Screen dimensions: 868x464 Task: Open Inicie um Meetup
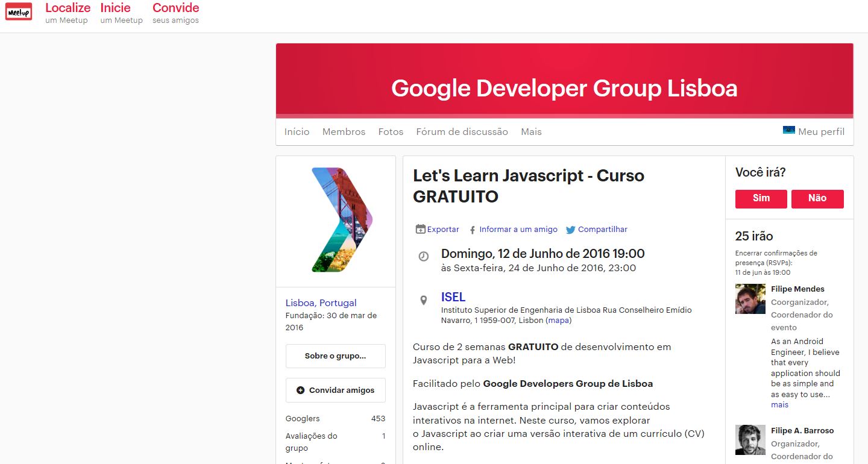click(x=121, y=13)
